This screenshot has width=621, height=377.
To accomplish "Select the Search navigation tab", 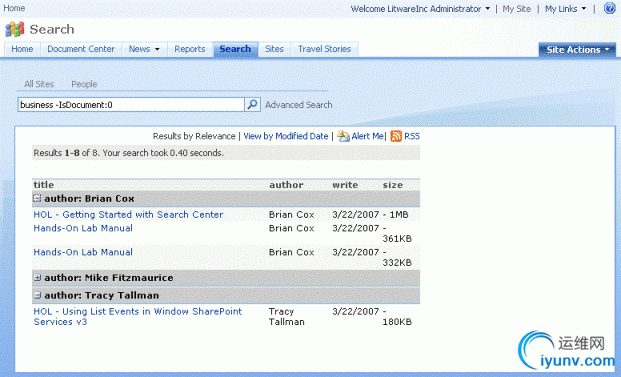I will click(235, 49).
